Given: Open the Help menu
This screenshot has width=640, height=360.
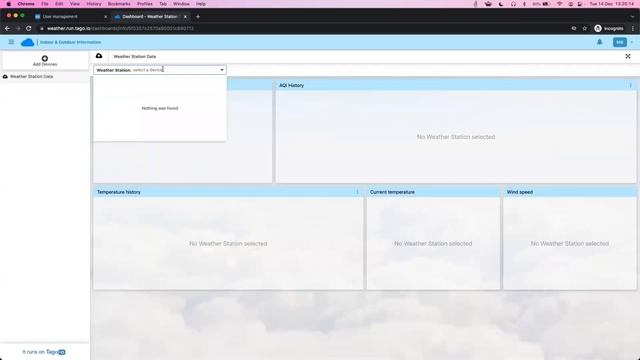Looking at the screenshot, I should [x=201, y=4].
